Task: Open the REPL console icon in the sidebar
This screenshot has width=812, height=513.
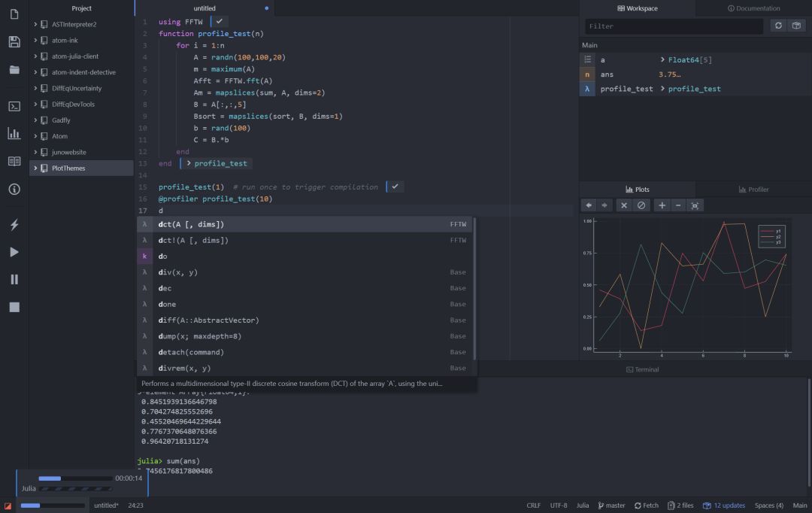Action: click(14, 106)
